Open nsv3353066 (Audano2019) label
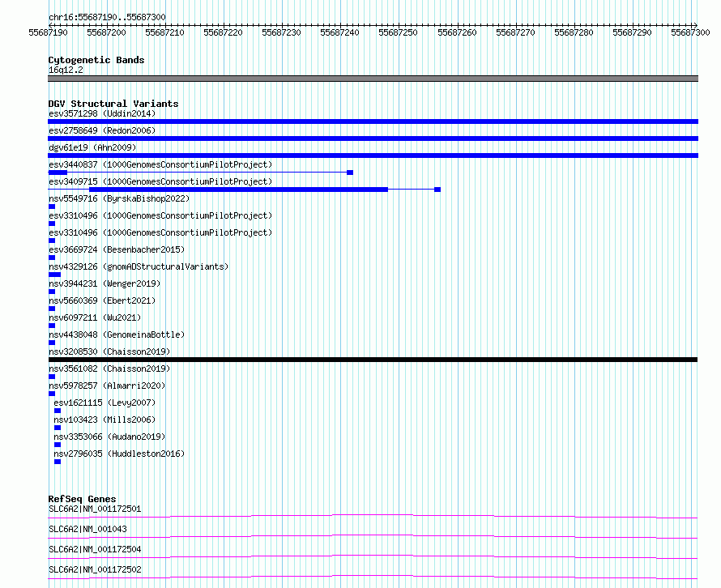The height and width of the screenshot is (588, 721). pyautogui.click(x=109, y=437)
